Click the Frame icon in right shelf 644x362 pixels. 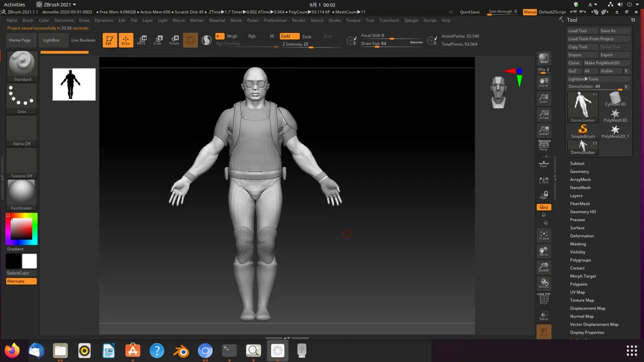[x=544, y=235]
